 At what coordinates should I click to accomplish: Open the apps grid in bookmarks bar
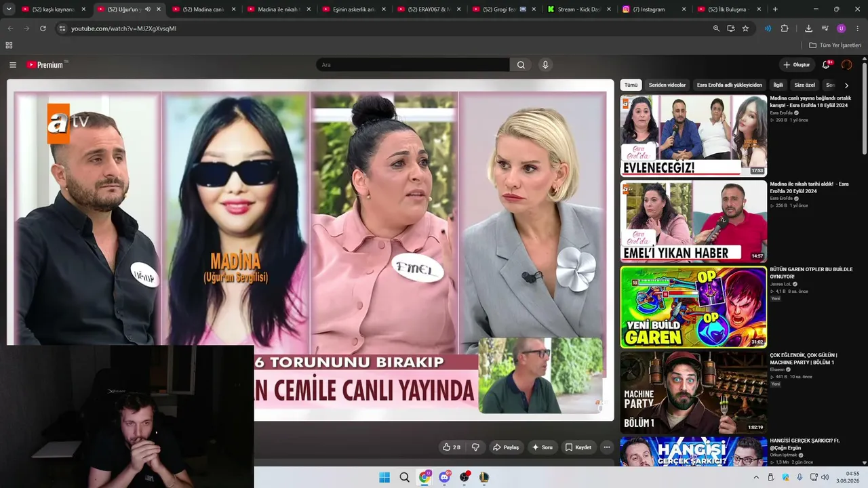[x=9, y=45]
